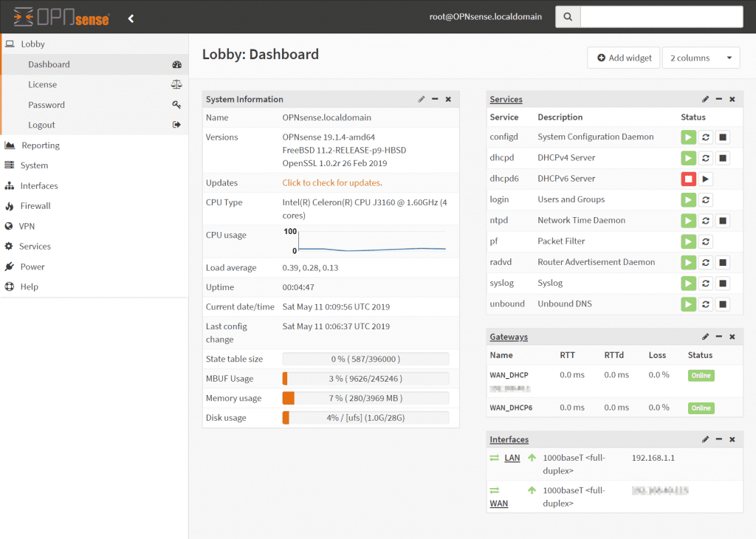Open the Password menu item
The height and width of the screenshot is (539, 756).
click(x=94, y=105)
